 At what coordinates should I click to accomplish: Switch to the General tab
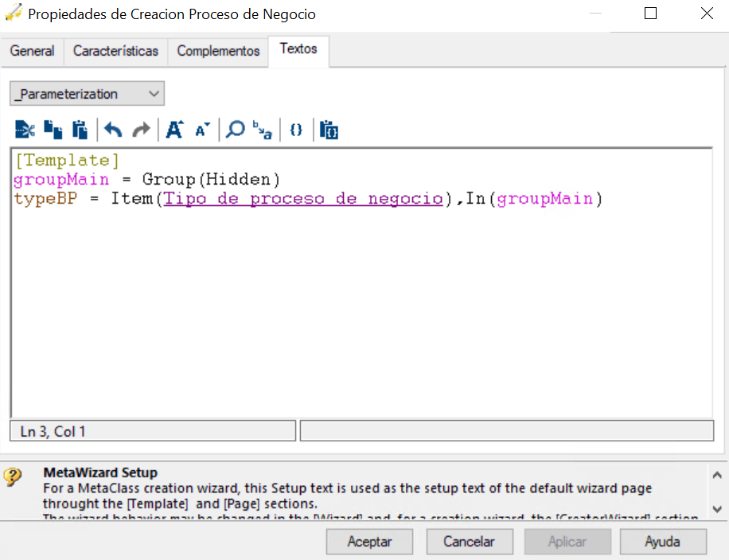32,51
